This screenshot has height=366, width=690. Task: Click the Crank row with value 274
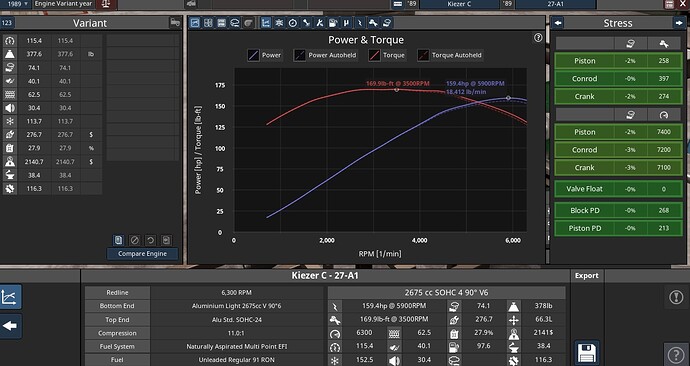coord(618,96)
